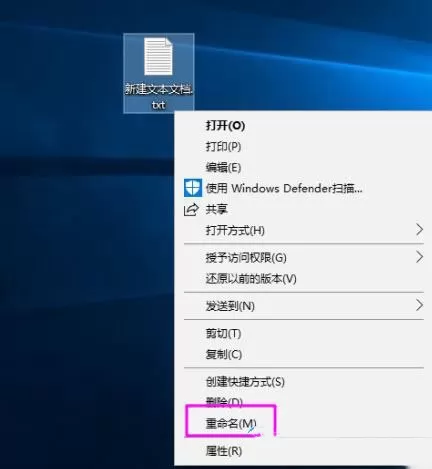Viewport: 432px width, 469px height.
Task: Select 授予访问权限(G) in the menu
Action: (x=246, y=258)
